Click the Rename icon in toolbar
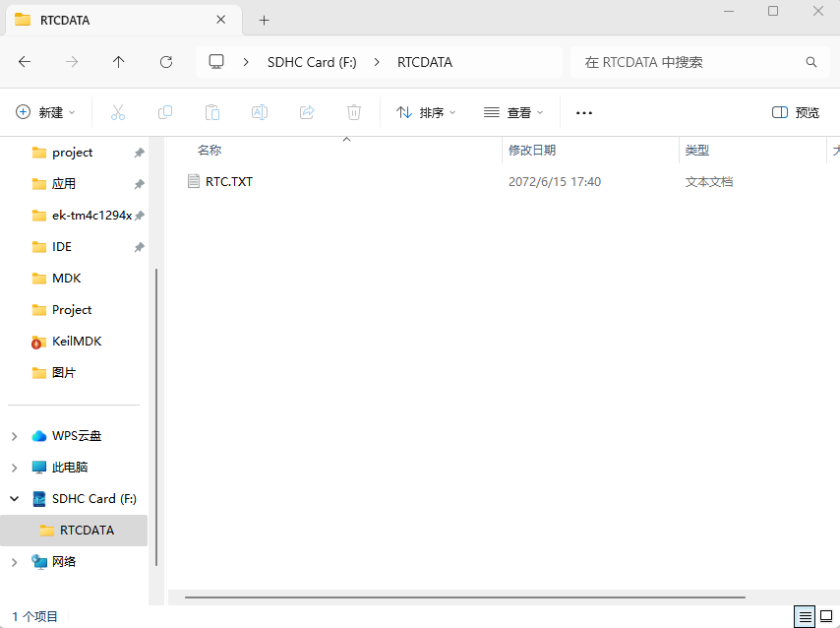The image size is (840, 628). (x=260, y=113)
